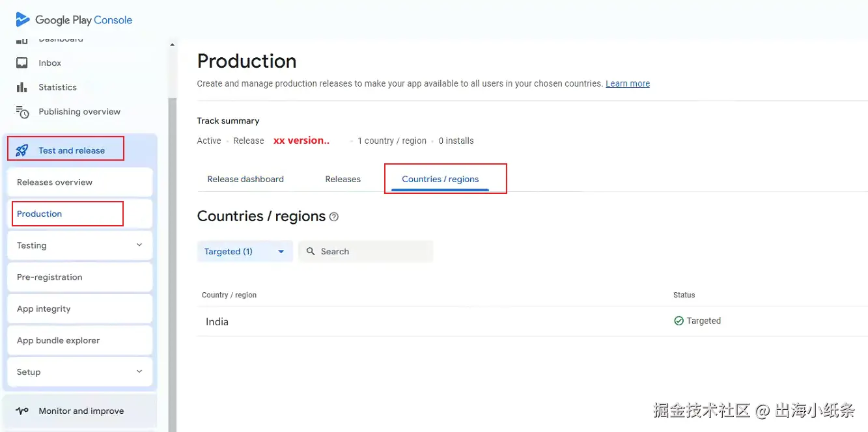Click the Google Play Console logo
This screenshot has height=432, width=868.
[x=74, y=20]
